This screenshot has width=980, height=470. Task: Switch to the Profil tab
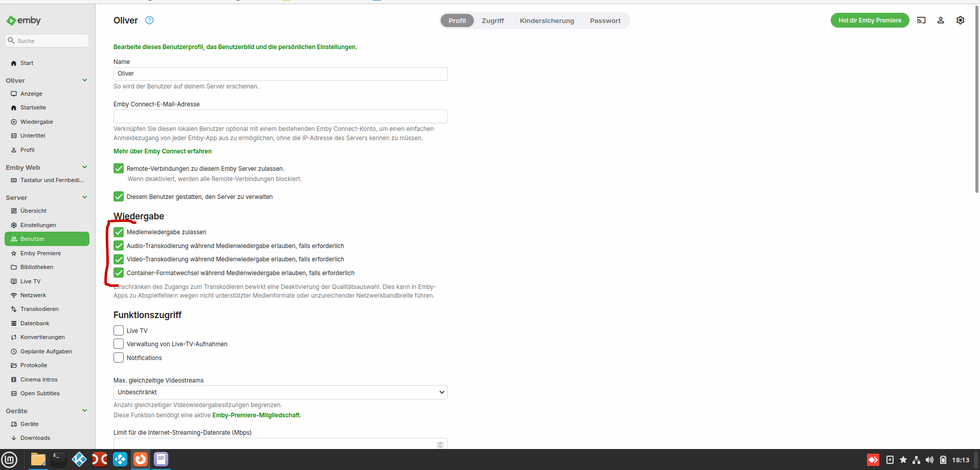pyautogui.click(x=457, y=21)
